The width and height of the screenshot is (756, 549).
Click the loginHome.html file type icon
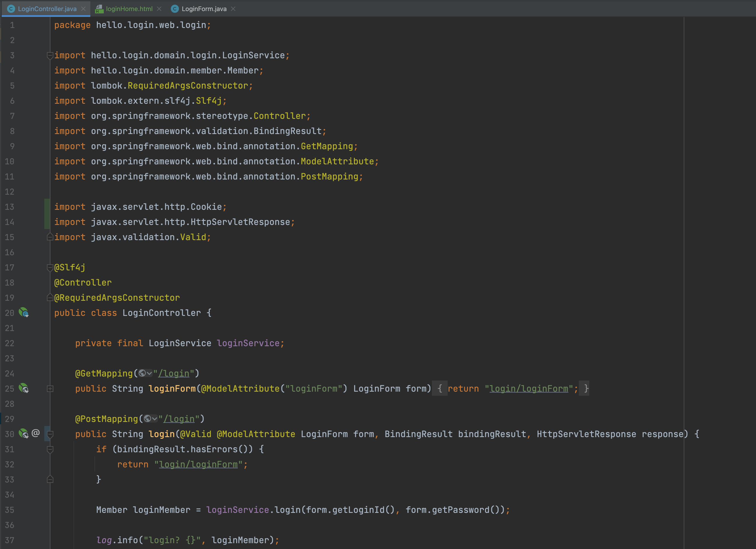(x=99, y=9)
